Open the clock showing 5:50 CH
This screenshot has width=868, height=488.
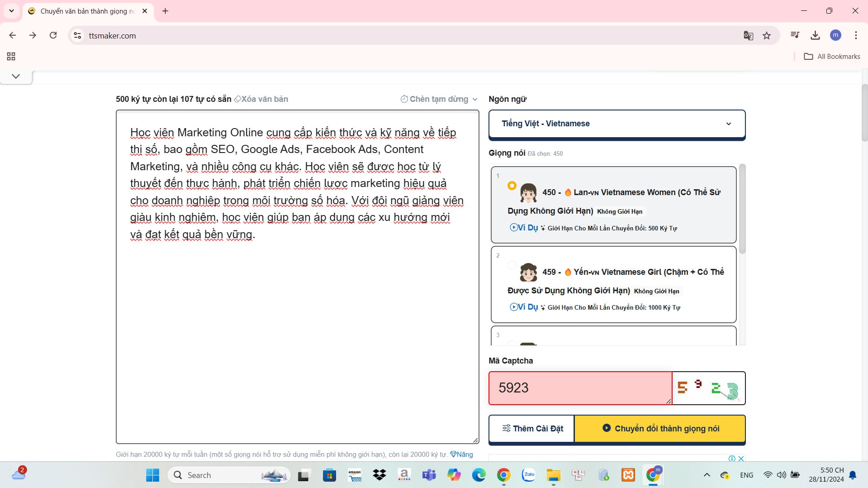[x=826, y=474]
